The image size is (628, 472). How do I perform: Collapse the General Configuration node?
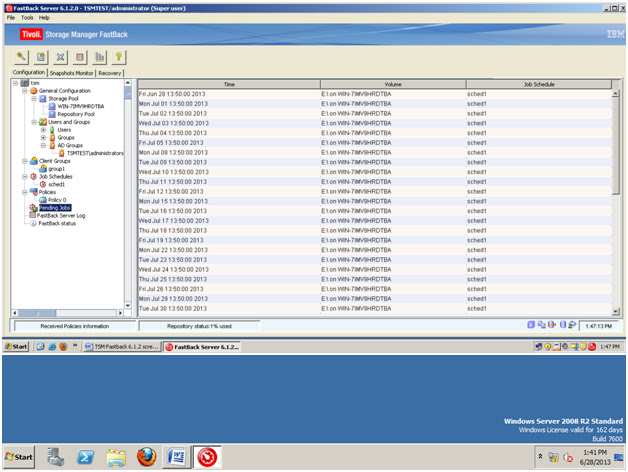[24, 91]
